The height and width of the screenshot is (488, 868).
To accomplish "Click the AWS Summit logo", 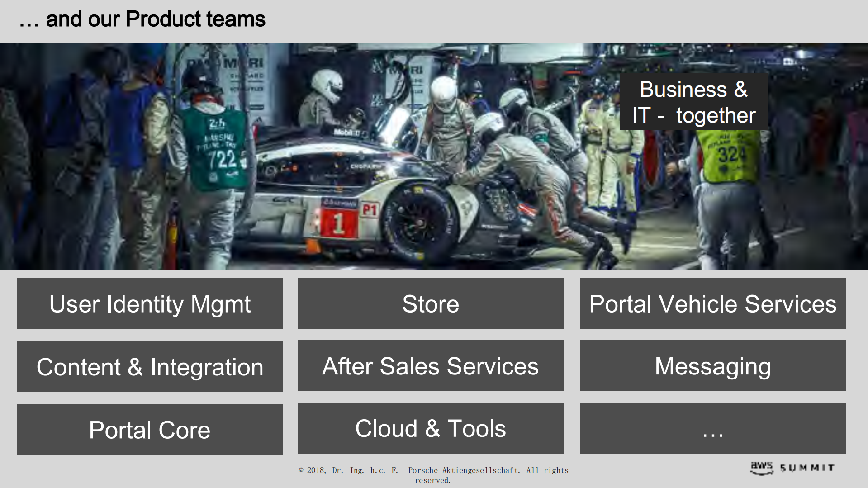I will tap(792, 468).
